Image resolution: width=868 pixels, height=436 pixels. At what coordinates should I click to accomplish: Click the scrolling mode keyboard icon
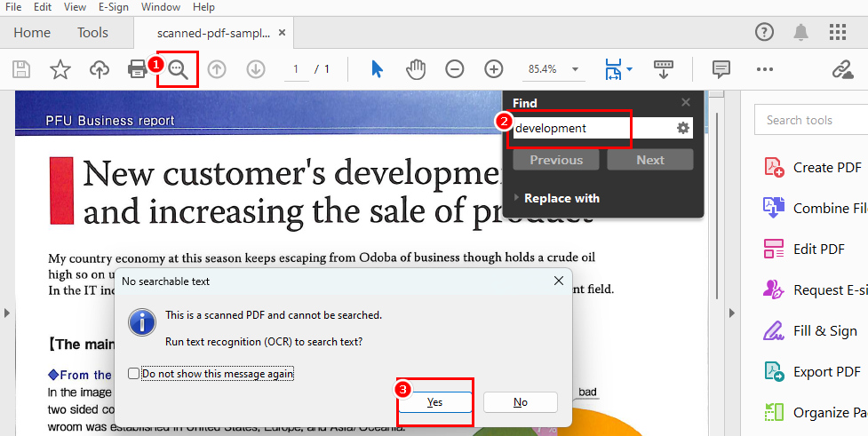pos(663,70)
